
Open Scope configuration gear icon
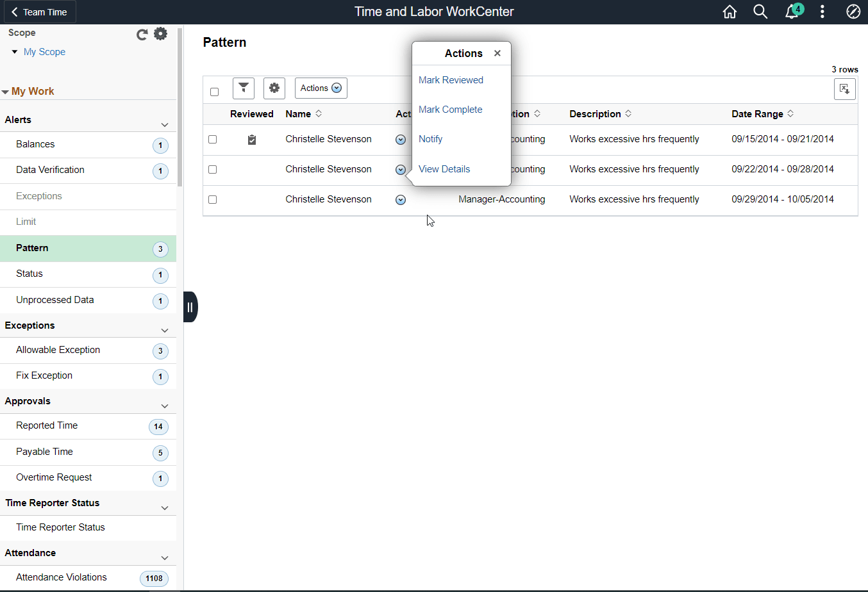click(160, 33)
